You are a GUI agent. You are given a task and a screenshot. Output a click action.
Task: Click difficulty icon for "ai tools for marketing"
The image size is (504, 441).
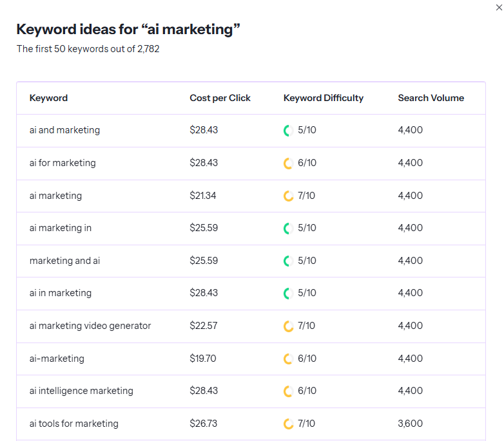click(x=288, y=424)
